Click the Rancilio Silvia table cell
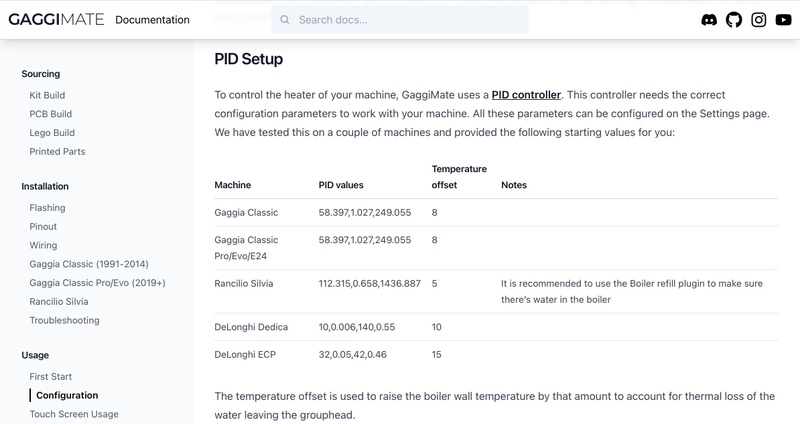Screen dimensions: 800x424 click(244, 284)
